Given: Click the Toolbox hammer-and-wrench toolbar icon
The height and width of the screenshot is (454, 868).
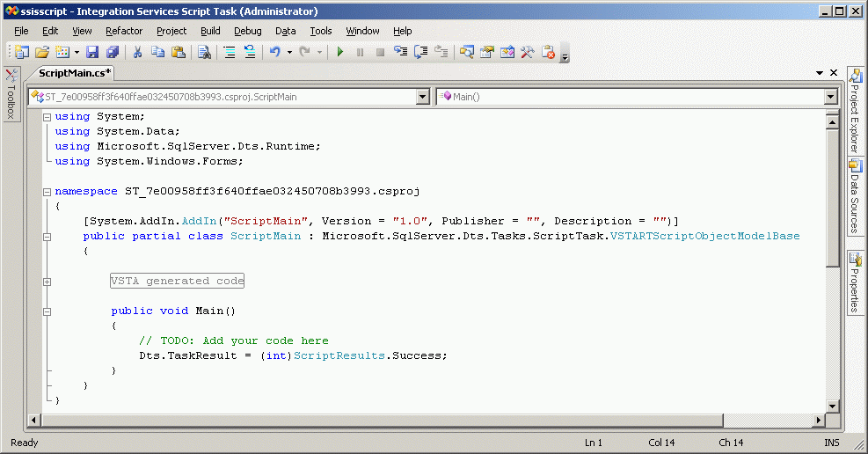Looking at the screenshot, I should tap(527, 52).
